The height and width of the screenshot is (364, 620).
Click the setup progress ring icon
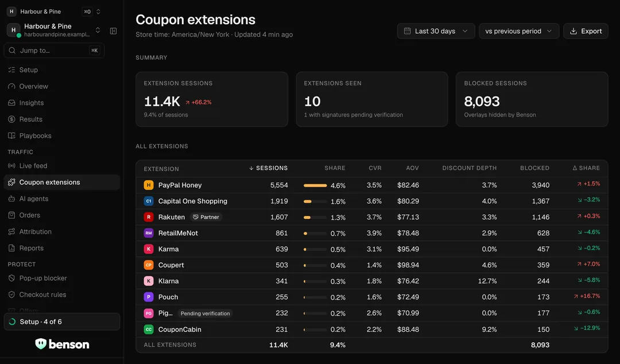[x=12, y=322]
